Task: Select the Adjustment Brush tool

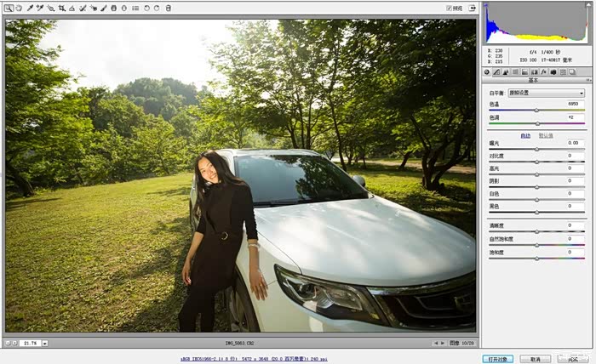Action: coord(104,8)
